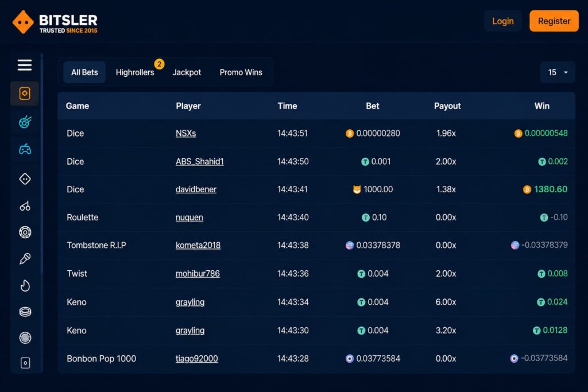Click the 1.38x payout value
Viewport: 588px width, 392px height.
tap(446, 189)
